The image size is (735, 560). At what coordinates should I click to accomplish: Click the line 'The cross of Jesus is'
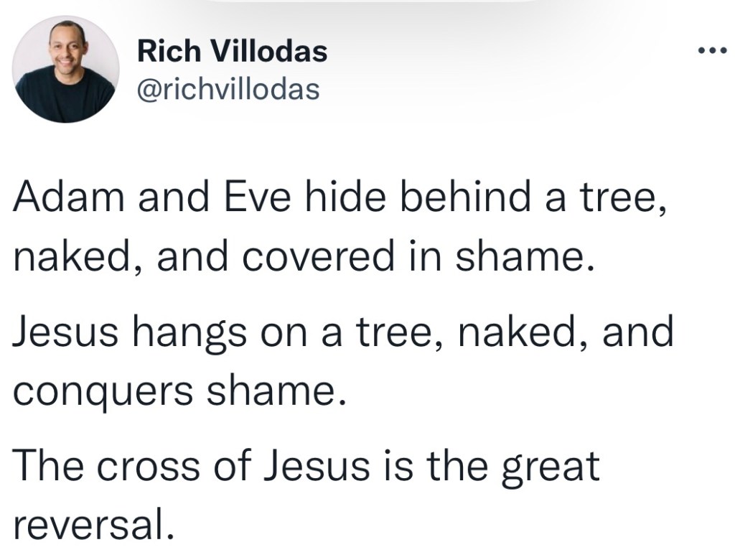tap(306, 466)
